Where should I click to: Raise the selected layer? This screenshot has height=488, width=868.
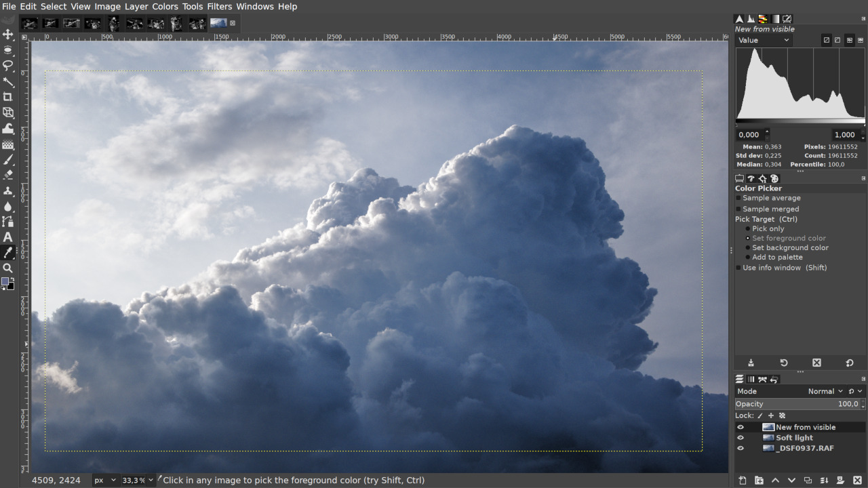coord(776,479)
